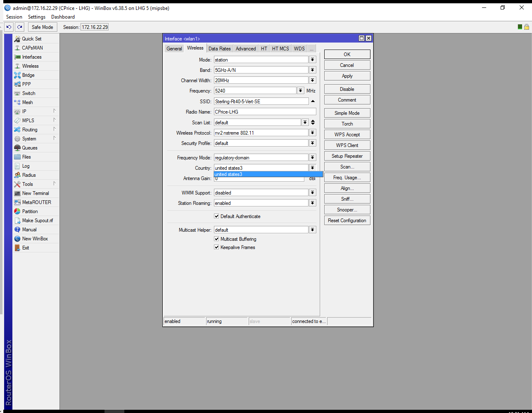Click the Torch button
The image size is (532, 413).
(347, 124)
